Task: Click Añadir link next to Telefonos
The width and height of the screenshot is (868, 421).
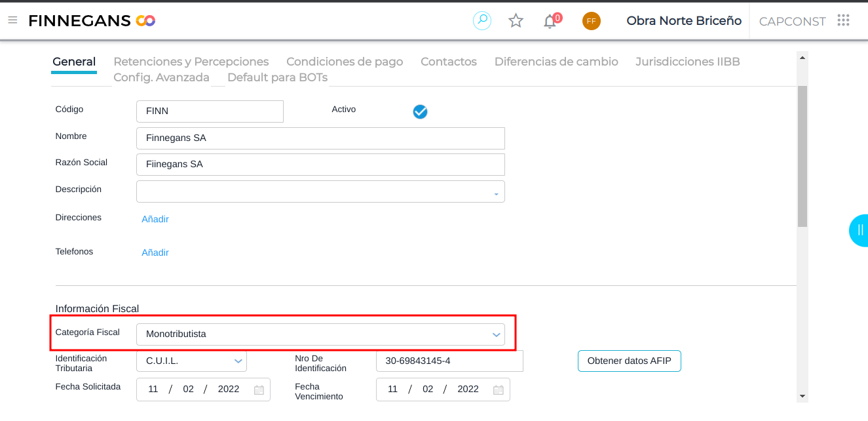Action: 155,252
